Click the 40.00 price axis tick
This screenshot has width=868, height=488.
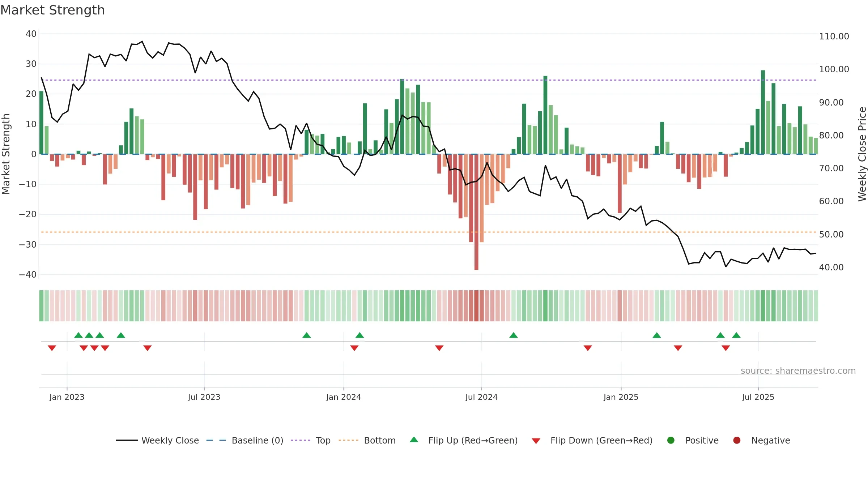[831, 267]
